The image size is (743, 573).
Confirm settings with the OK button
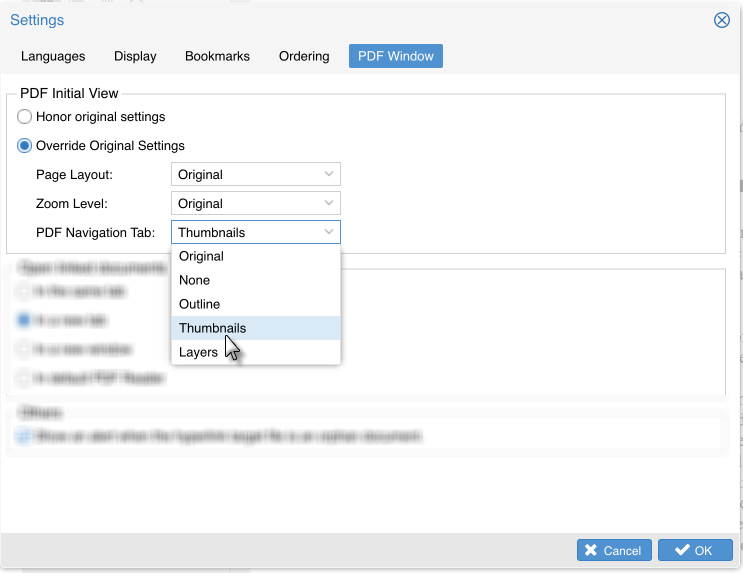[695, 551]
